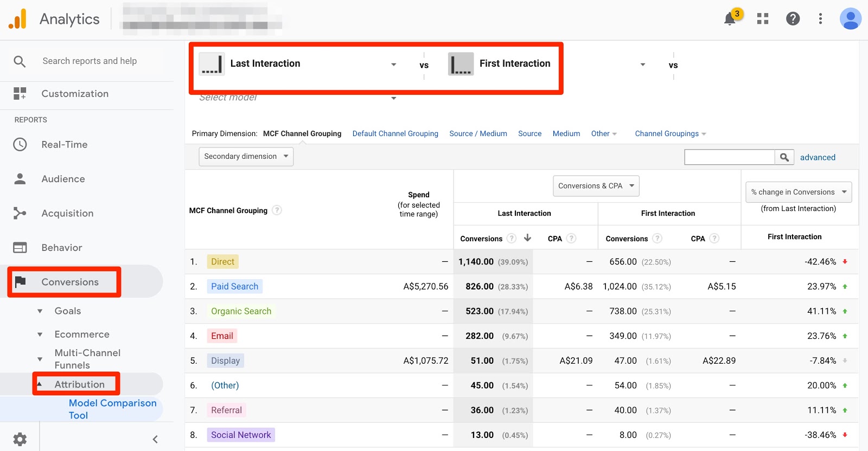Screen dimensions: 868x451
Task: Open the Conversions & CPA dropdown
Action: coord(596,186)
